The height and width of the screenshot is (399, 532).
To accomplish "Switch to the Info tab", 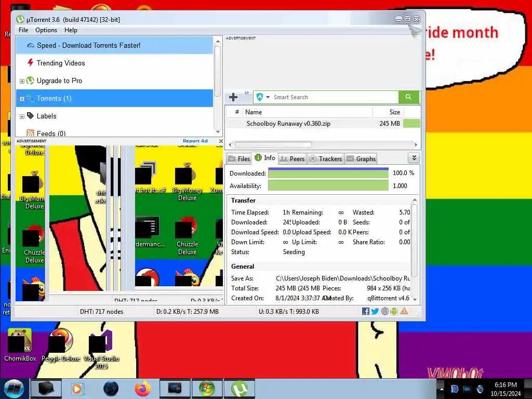I will pyautogui.click(x=265, y=158).
